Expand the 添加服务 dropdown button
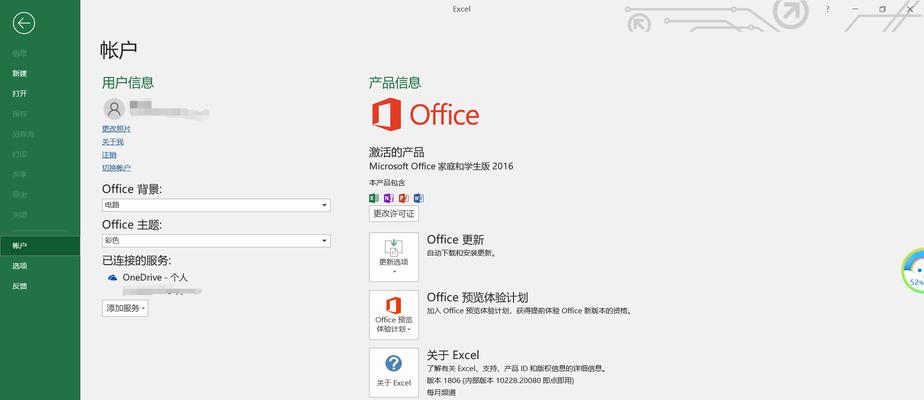The image size is (924, 400). click(125, 308)
